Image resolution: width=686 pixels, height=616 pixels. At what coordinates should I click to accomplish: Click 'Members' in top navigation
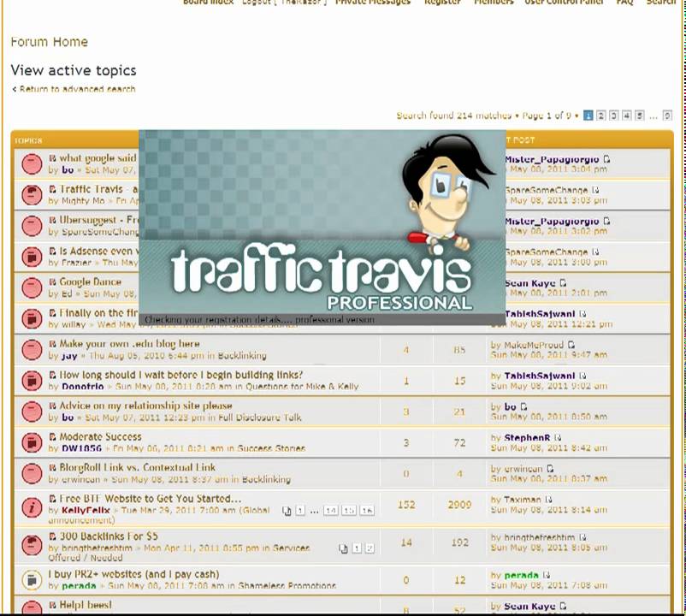[x=494, y=3]
